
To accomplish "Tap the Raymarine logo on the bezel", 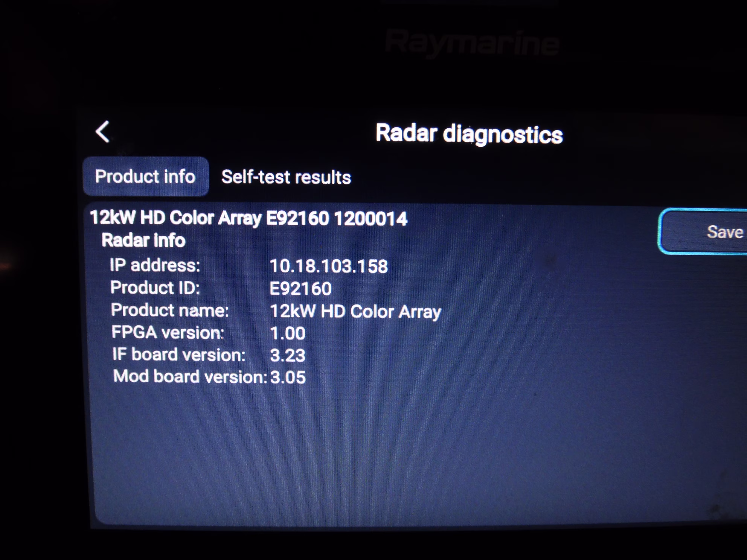I will tap(472, 44).
